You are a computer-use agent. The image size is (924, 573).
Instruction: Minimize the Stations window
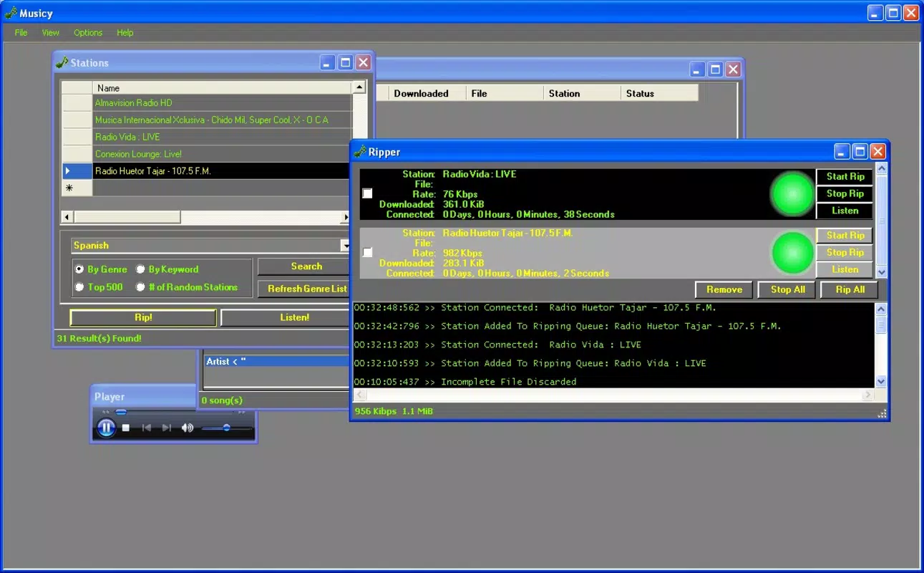click(x=327, y=62)
